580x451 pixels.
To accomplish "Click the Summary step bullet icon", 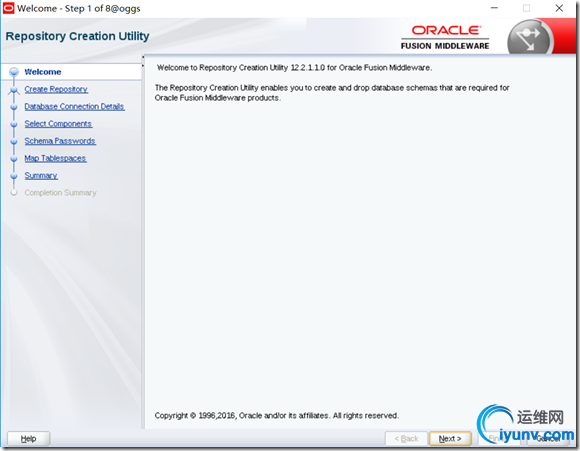I will (x=14, y=176).
